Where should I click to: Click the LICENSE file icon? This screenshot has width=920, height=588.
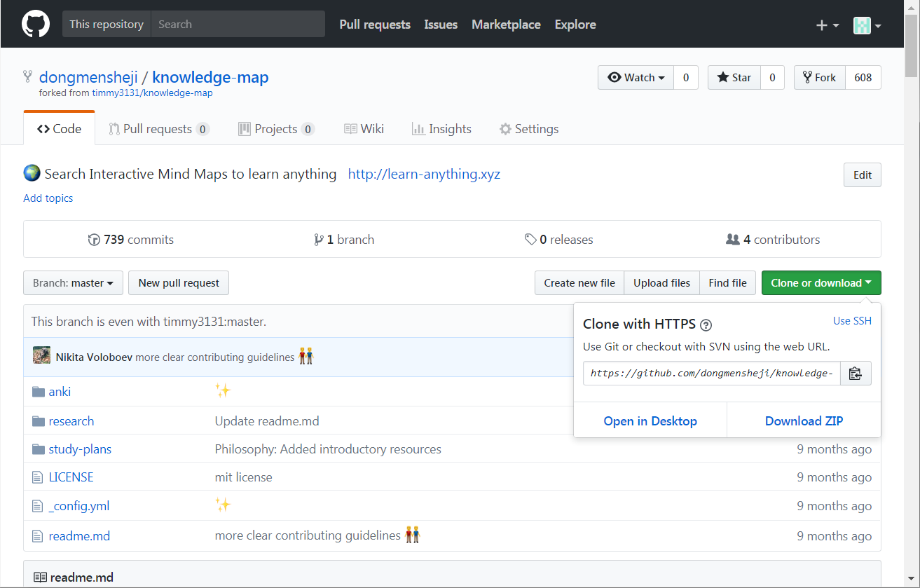click(38, 477)
